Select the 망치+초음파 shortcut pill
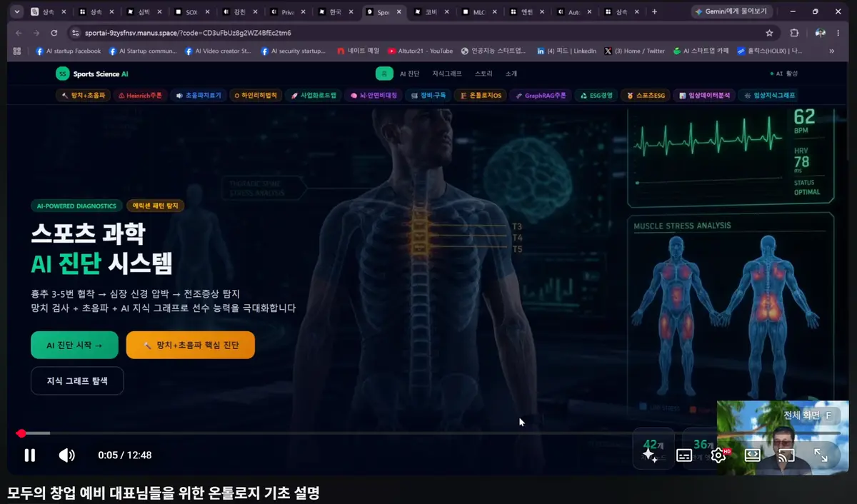857x504 pixels. [x=83, y=95]
